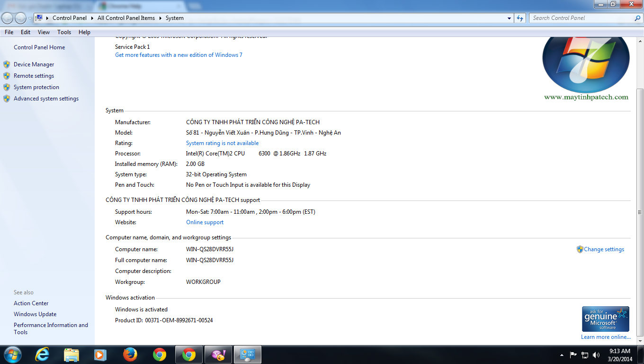The height and width of the screenshot is (364, 644).
Task: Click 'Windows is activated' status text
Action: pos(141,309)
